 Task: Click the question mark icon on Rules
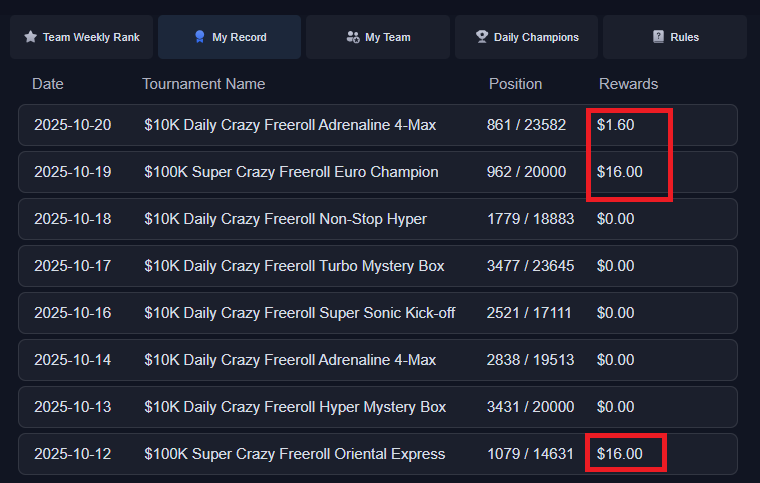[x=658, y=37]
